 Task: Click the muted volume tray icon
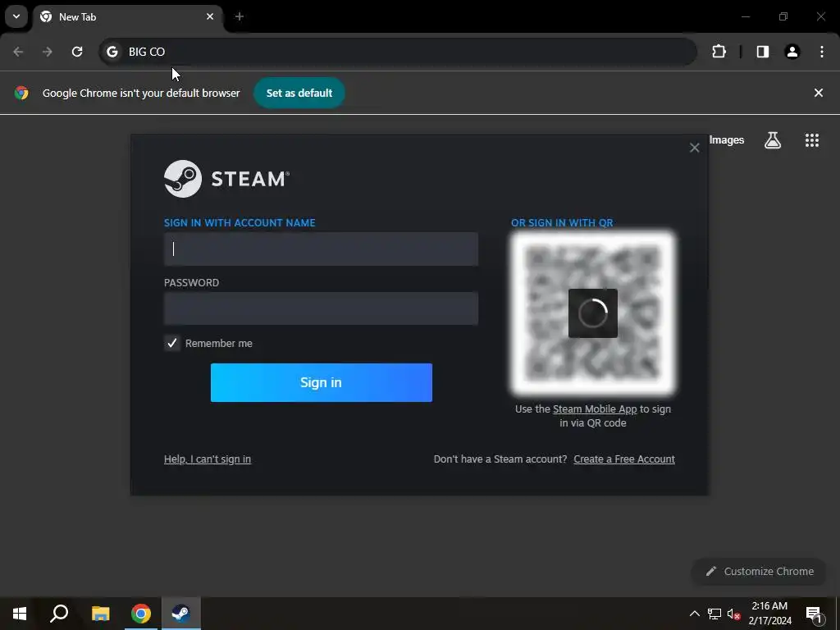(x=734, y=614)
